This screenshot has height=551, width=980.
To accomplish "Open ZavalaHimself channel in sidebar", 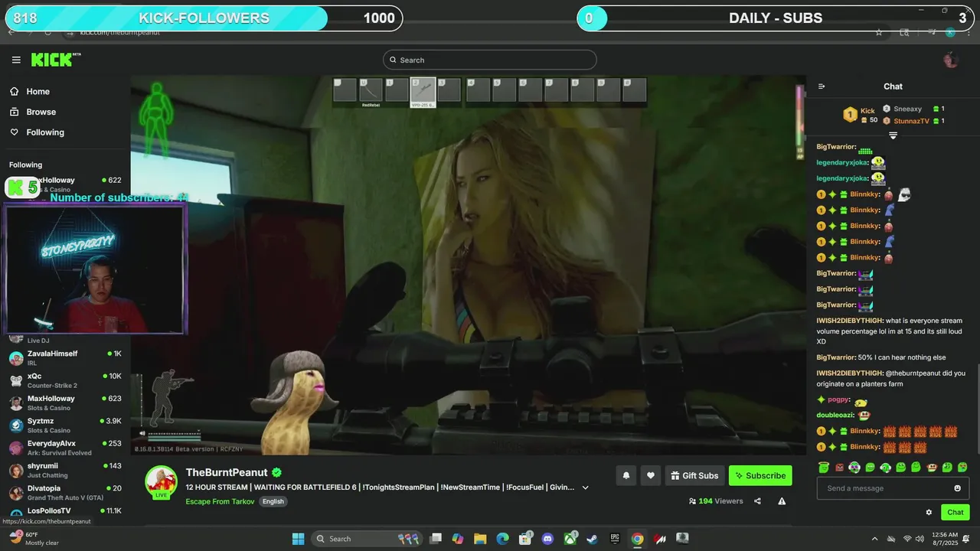I will (65, 357).
